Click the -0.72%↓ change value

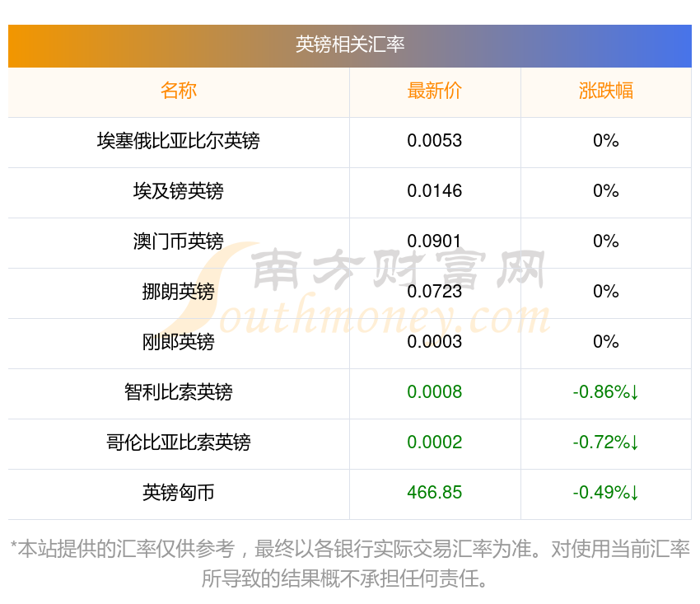(606, 442)
